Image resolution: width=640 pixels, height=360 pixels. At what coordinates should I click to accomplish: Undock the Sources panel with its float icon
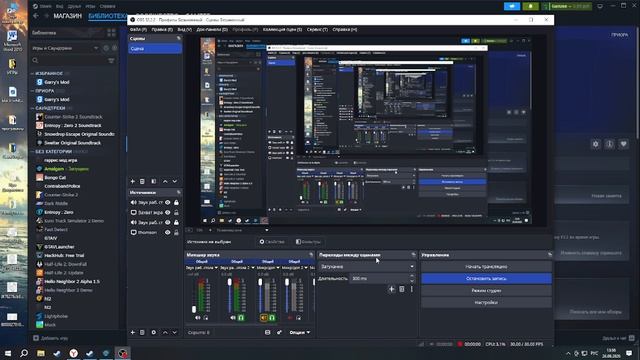click(x=179, y=192)
